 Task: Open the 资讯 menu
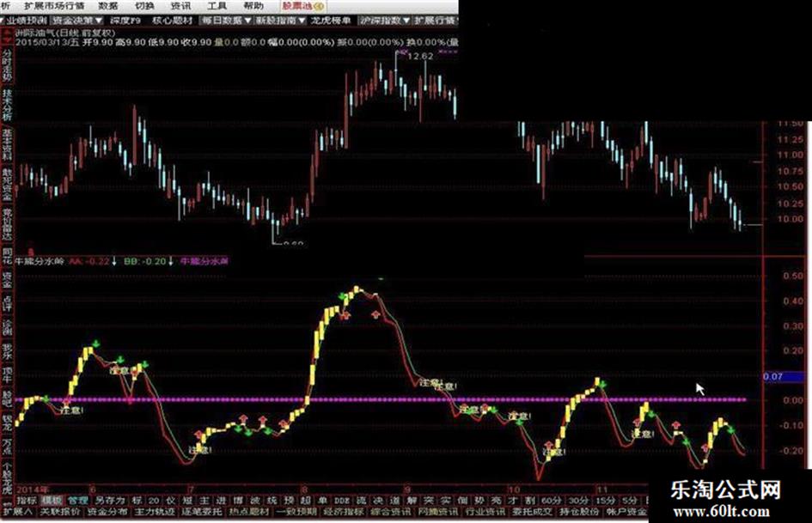180,6
